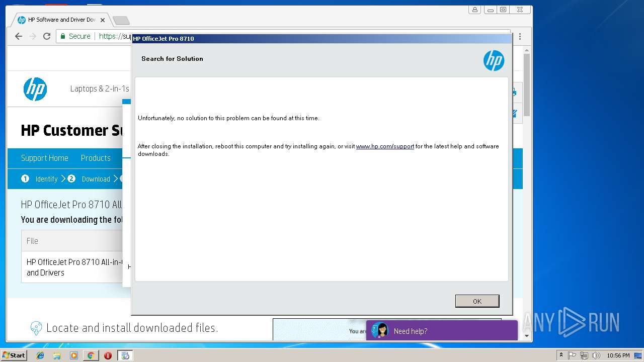Switch to Chrome in the taskbar
This screenshot has width=644, height=362.
(x=91, y=355)
